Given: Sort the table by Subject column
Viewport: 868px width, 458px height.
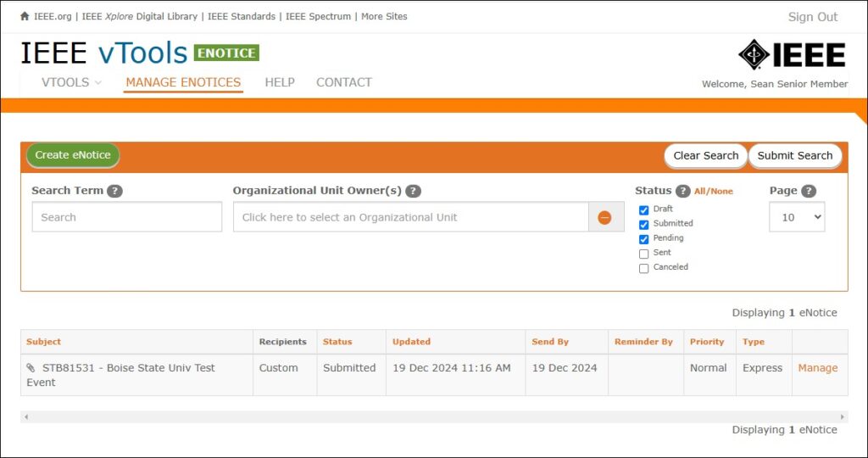Looking at the screenshot, I should [44, 342].
